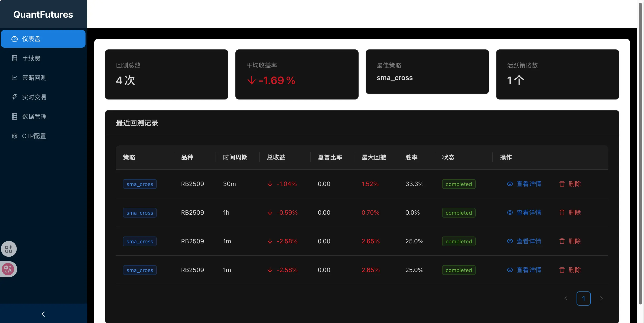Click the sma_cross tag in first row
This screenshot has width=644, height=323.
[140, 184]
